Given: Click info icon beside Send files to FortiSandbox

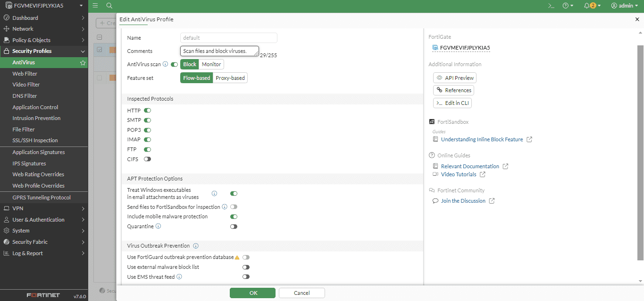Looking at the screenshot, I should tap(225, 206).
